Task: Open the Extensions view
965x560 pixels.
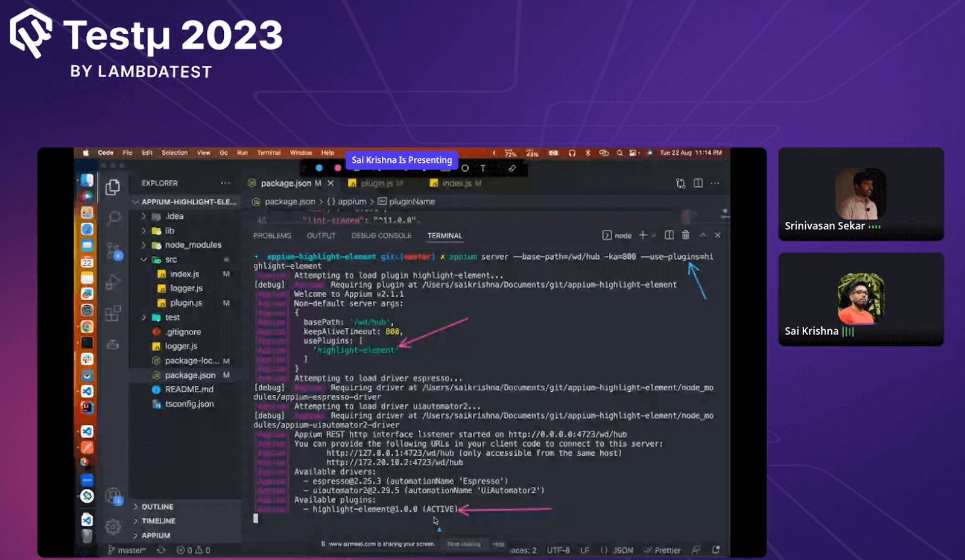Action: tap(113, 313)
